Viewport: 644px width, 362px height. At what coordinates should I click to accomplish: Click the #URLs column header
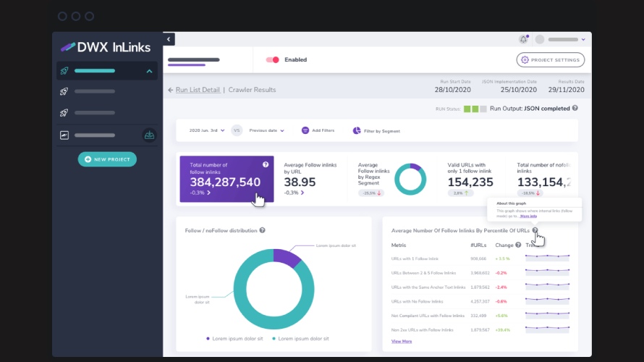(x=478, y=245)
